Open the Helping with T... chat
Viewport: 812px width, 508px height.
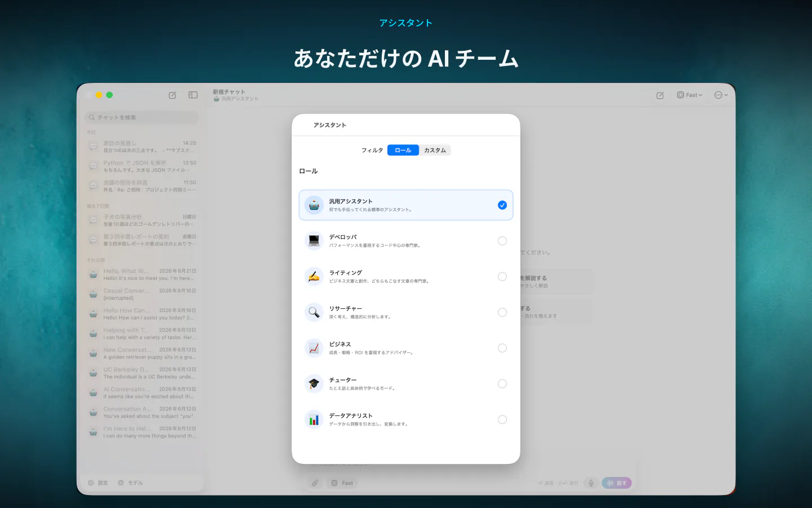pyautogui.click(x=142, y=334)
